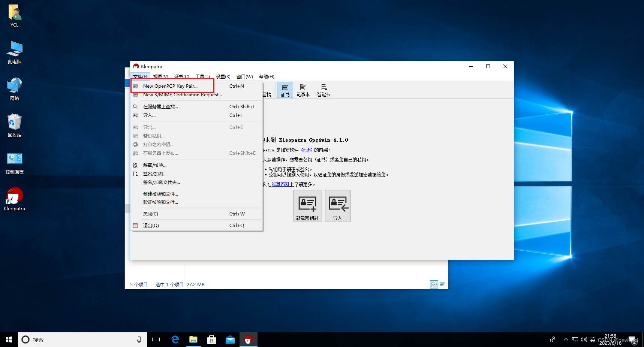Click the decrypt/verify icon in menu
This screenshot has height=347, width=644.
(x=135, y=165)
